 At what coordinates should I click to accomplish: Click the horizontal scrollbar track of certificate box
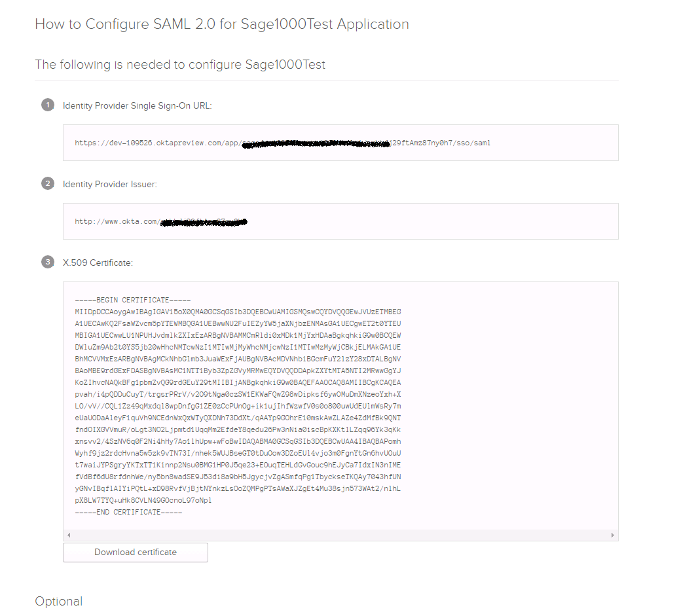pyautogui.click(x=340, y=535)
